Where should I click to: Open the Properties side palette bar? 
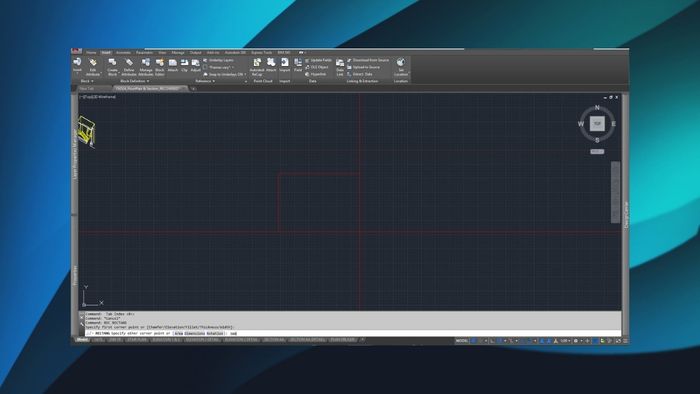(75, 276)
